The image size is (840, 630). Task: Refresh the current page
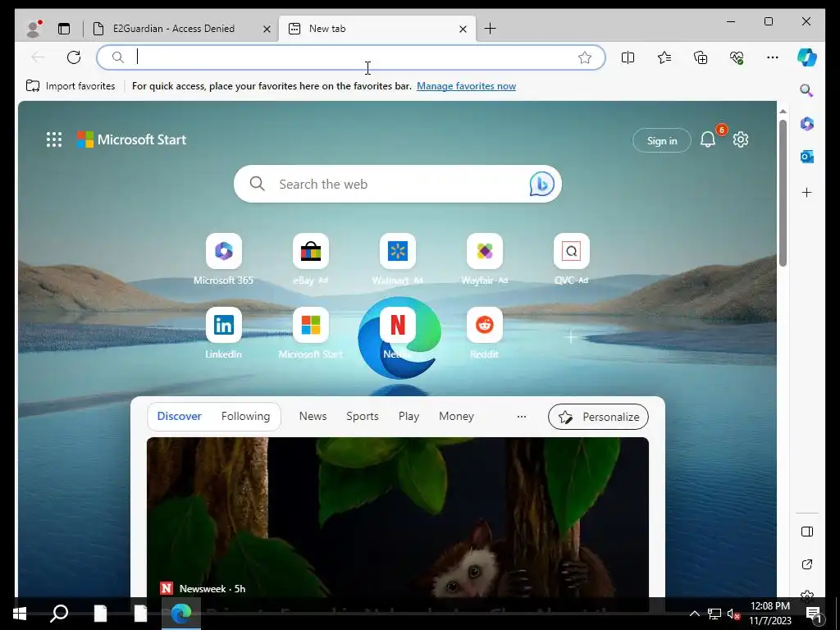(74, 57)
